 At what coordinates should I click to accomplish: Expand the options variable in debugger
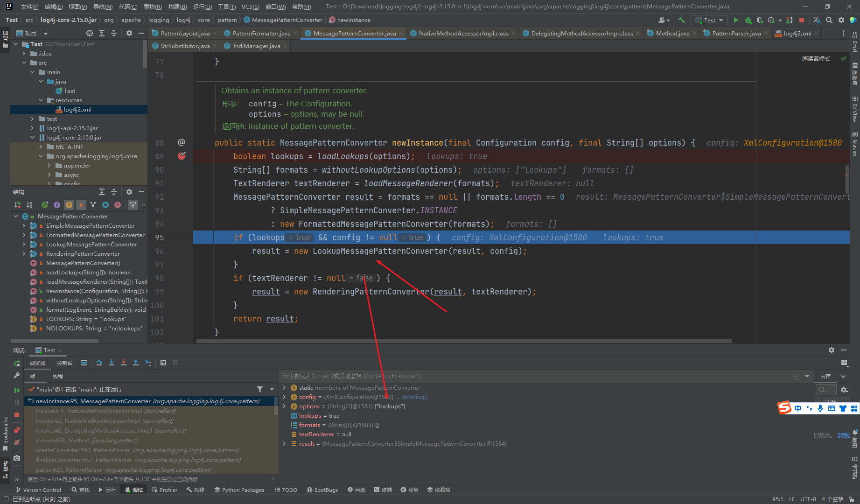tap(284, 406)
